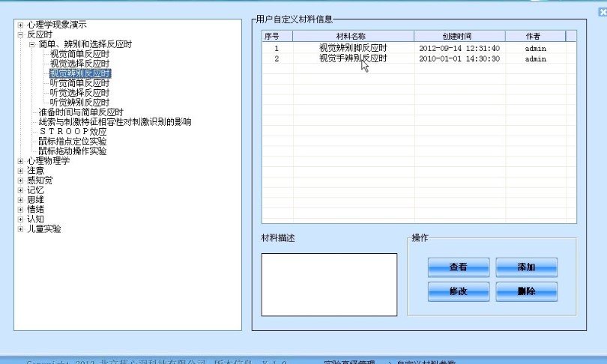Click the 查看 button

coord(458,267)
